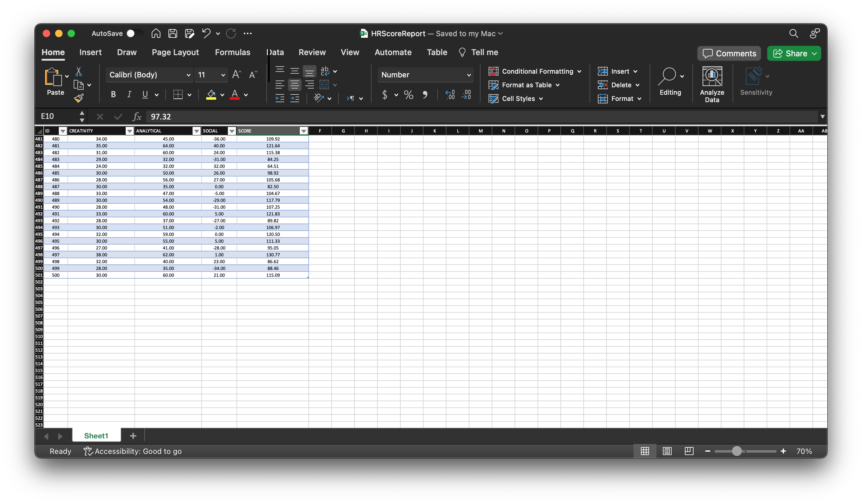862x504 pixels.
Task: Click the green Share button
Action: click(x=794, y=53)
